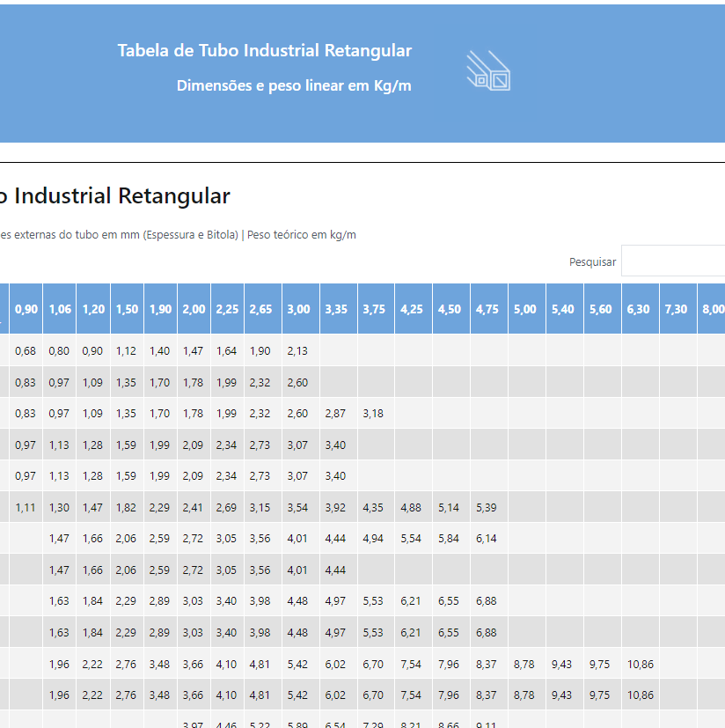Screen dimensions: 725x728
Task: Sort by the 1,06 thickness column header
Action: pos(60,309)
